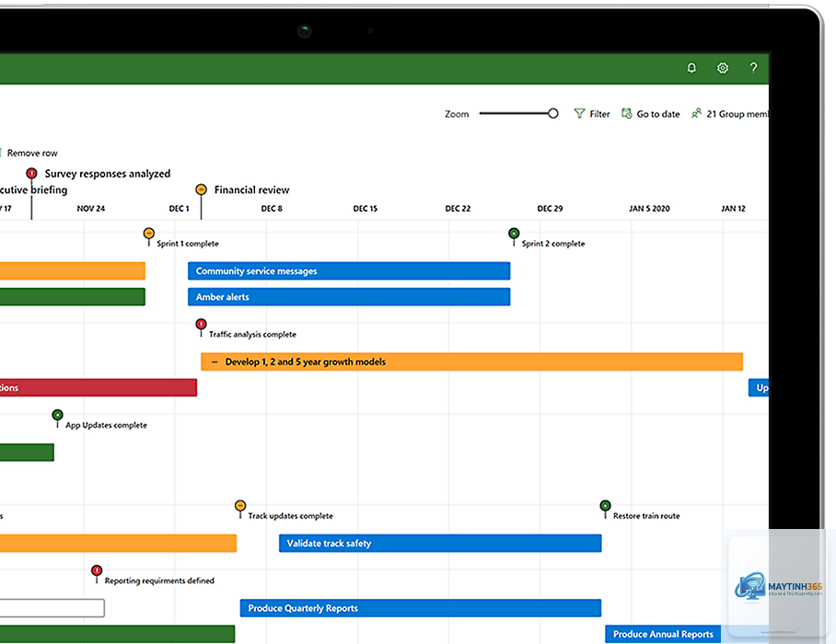Select Amber alerts task bar
Screen dimensions: 836x644
point(349,296)
